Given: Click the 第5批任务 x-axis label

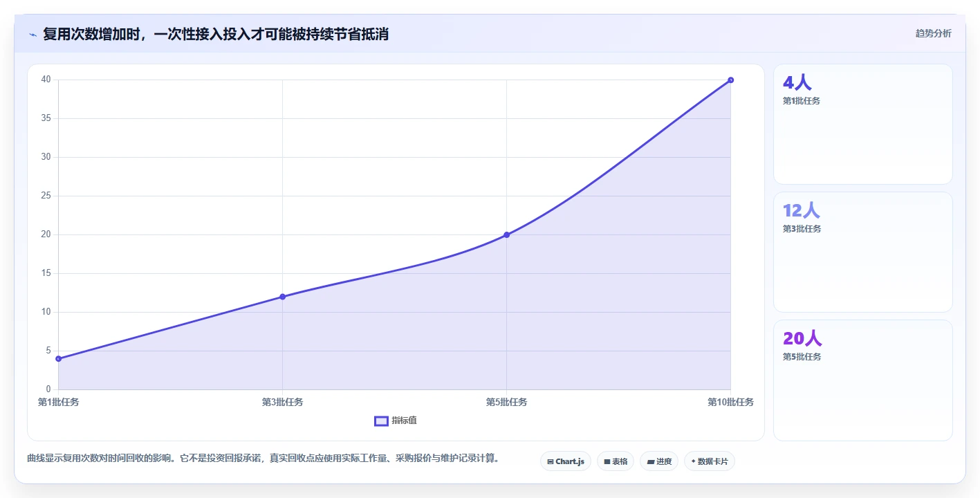Looking at the screenshot, I should [506, 402].
